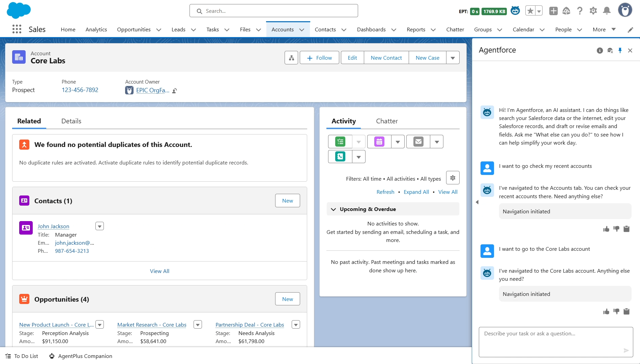
Task: Click New Case button
Action: click(428, 58)
